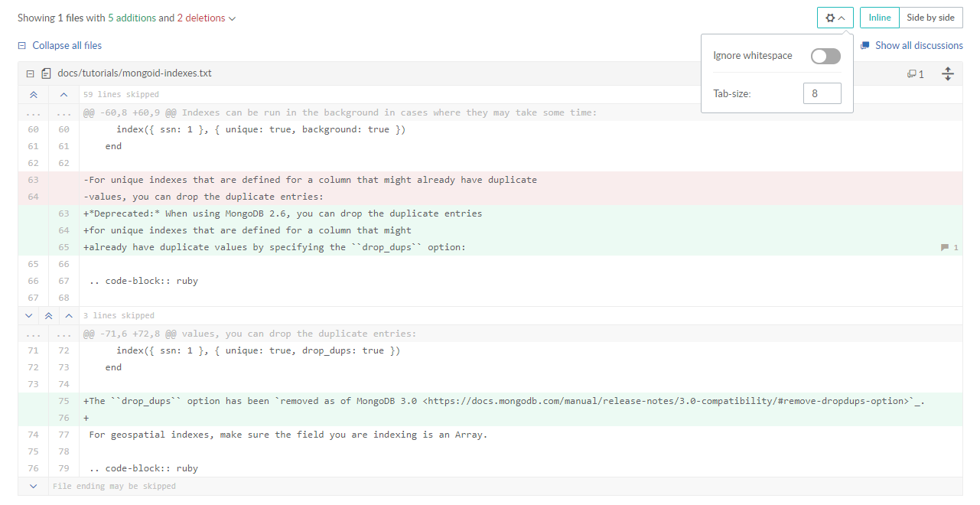Viewport: 980px width, 505px height.
Task: Open the docs/tutorials/mongoid-indexes.txt file link
Action: point(135,73)
